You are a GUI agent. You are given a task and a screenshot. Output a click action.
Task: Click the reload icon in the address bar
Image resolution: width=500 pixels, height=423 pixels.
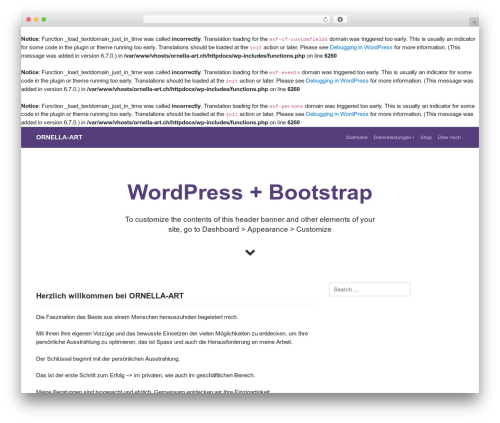tap(325, 20)
